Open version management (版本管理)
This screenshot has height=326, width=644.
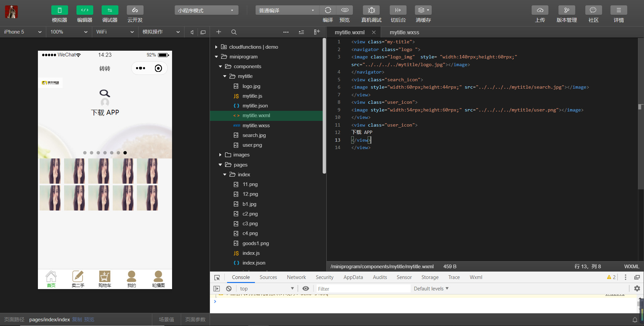(567, 10)
